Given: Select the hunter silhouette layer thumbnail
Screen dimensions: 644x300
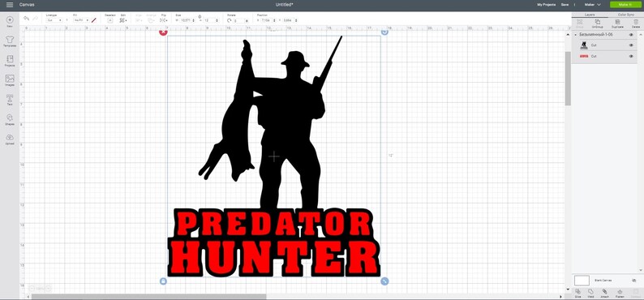Looking at the screenshot, I should (x=584, y=45).
